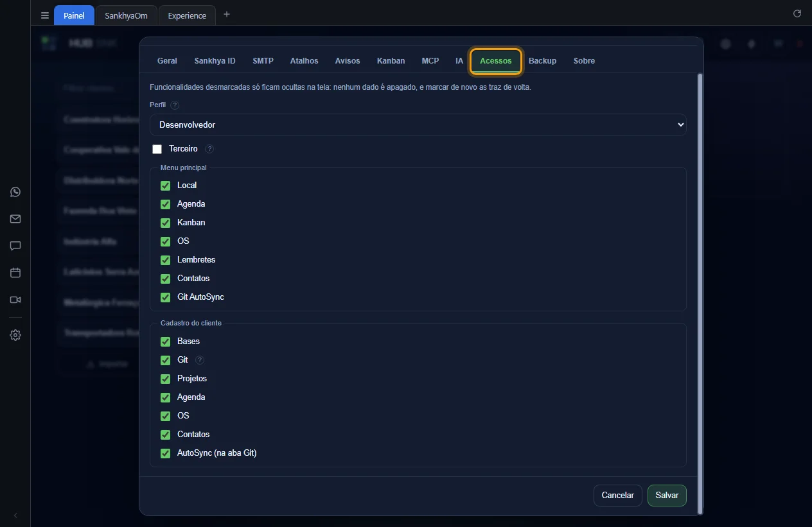812x527 pixels.
Task: Open the calendar icon in the left sidebar
Action: 15,273
